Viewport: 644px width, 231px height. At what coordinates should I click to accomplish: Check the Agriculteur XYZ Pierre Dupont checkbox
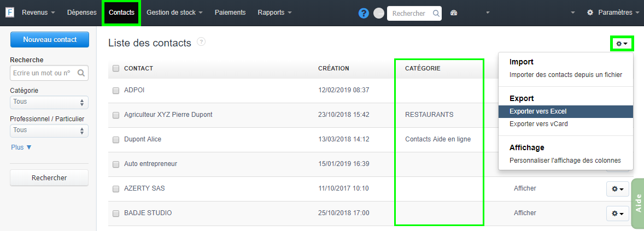tap(116, 115)
